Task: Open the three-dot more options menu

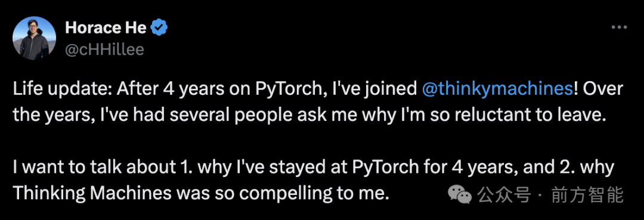Action: point(619,28)
